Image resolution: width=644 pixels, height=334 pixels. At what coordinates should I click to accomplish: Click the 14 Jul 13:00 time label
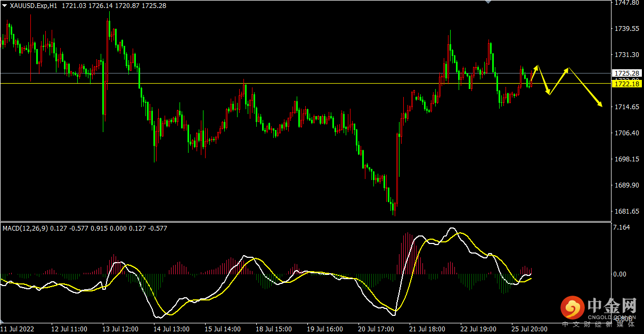(172, 329)
